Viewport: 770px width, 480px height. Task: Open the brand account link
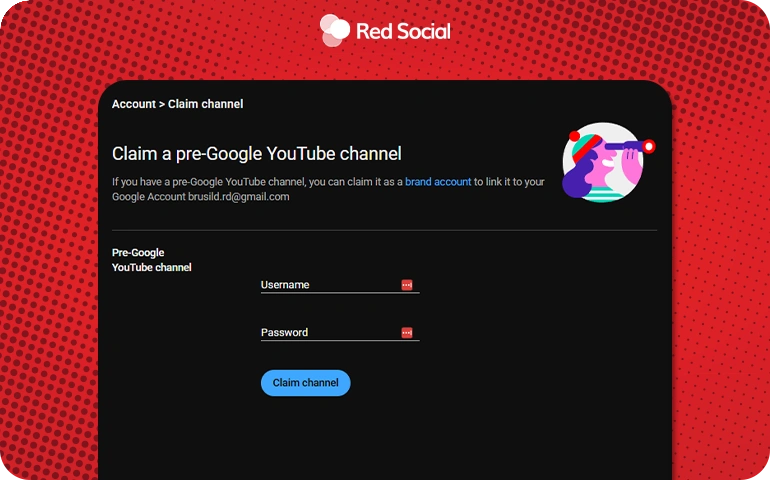point(438,182)
